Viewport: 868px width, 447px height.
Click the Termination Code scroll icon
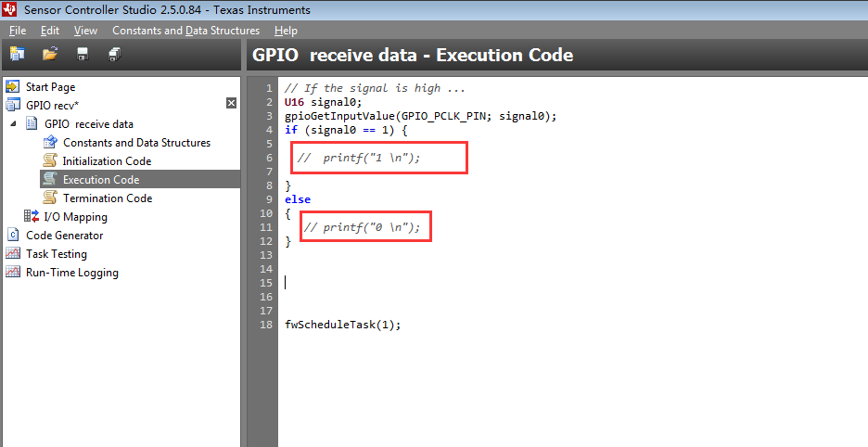point(50,198)
